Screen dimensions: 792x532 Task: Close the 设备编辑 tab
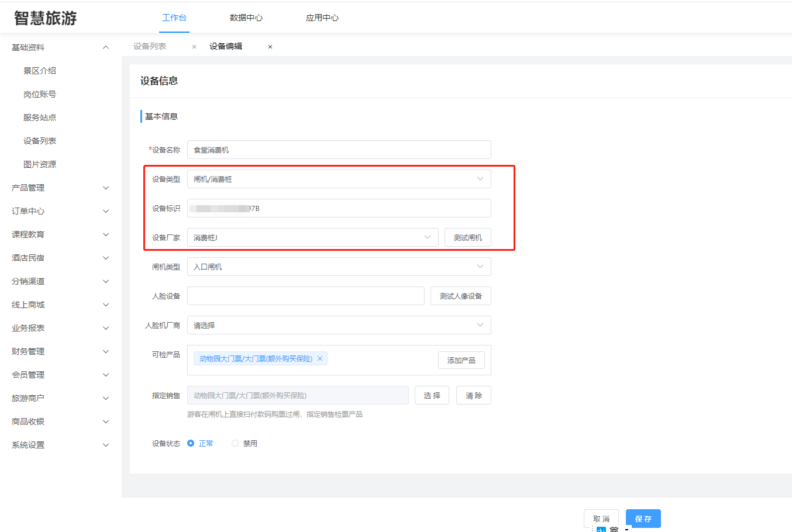coord(270,47)
